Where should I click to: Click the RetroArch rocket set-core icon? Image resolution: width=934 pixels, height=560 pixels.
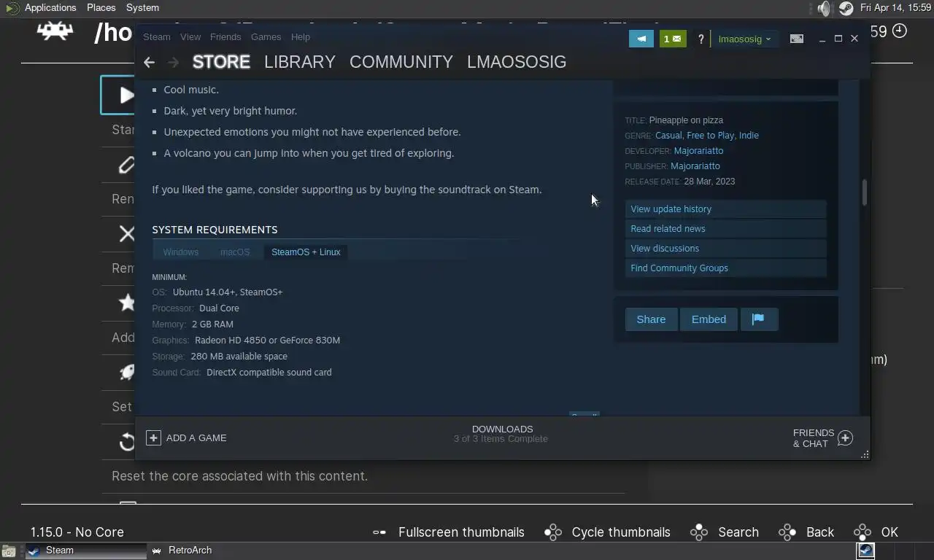[x=127, y=373]
